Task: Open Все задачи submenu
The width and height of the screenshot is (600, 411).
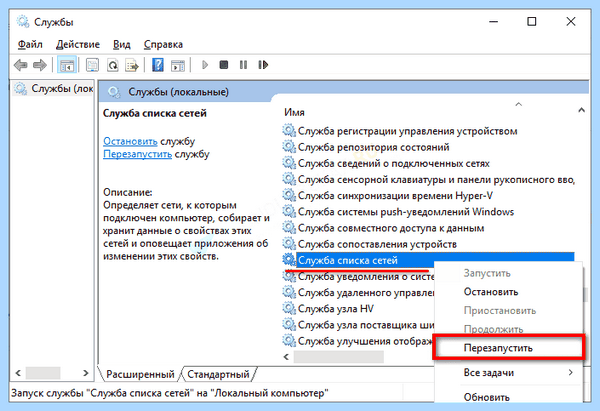Action: pyautogui.click(x=508, y=373)
